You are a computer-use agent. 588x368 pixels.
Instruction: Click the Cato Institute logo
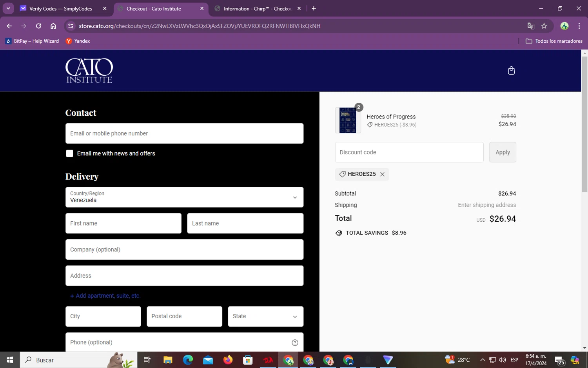tap(89, 71)
